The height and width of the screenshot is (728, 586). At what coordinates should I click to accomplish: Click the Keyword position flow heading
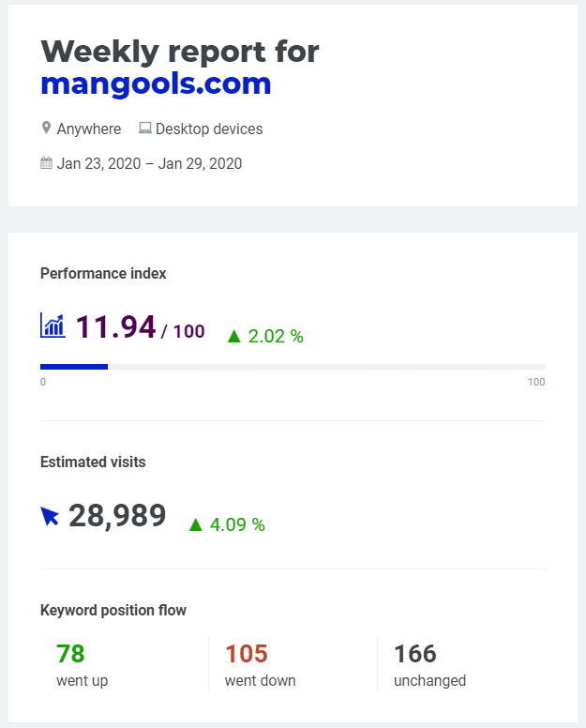point(113,610)
